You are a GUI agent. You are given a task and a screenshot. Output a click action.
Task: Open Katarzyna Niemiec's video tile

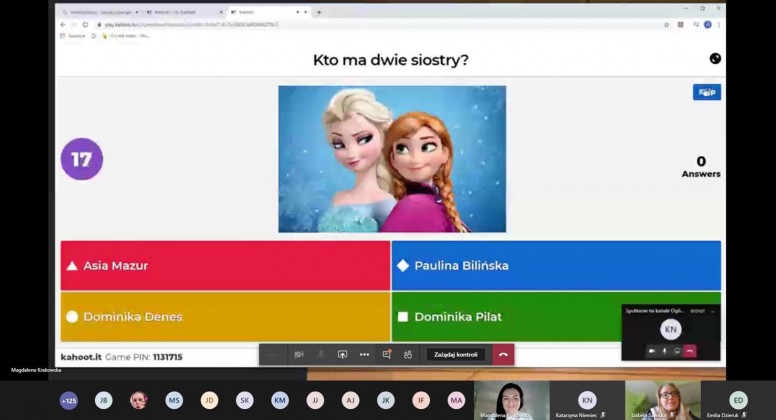pos(587,400)
